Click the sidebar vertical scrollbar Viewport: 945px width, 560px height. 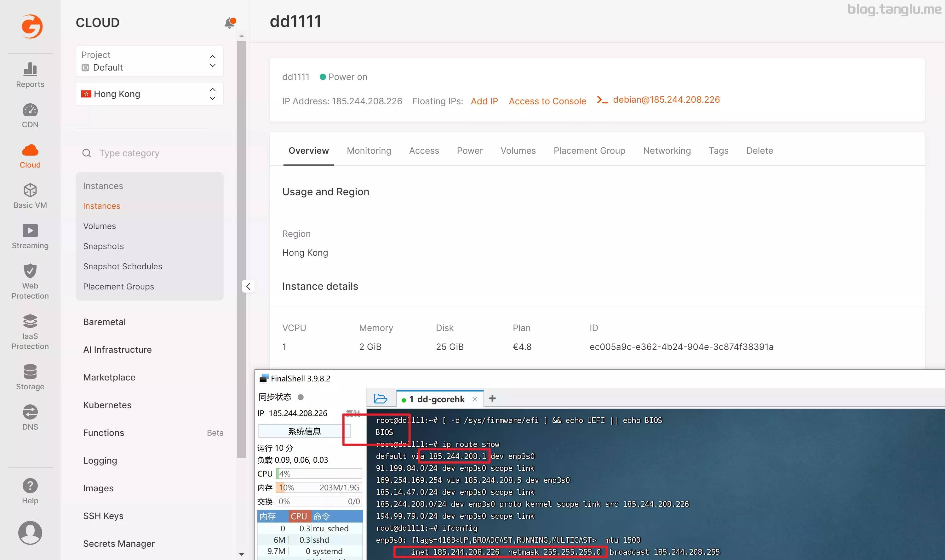[242, 249]
